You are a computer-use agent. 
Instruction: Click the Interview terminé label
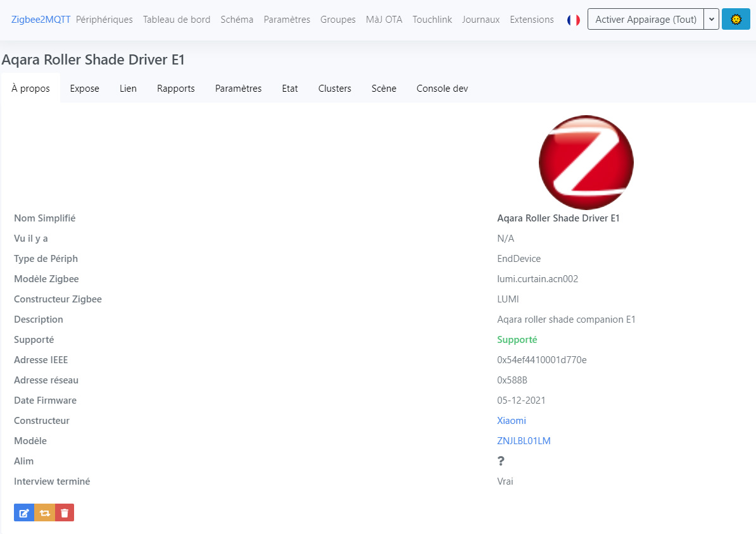(52, 481)
